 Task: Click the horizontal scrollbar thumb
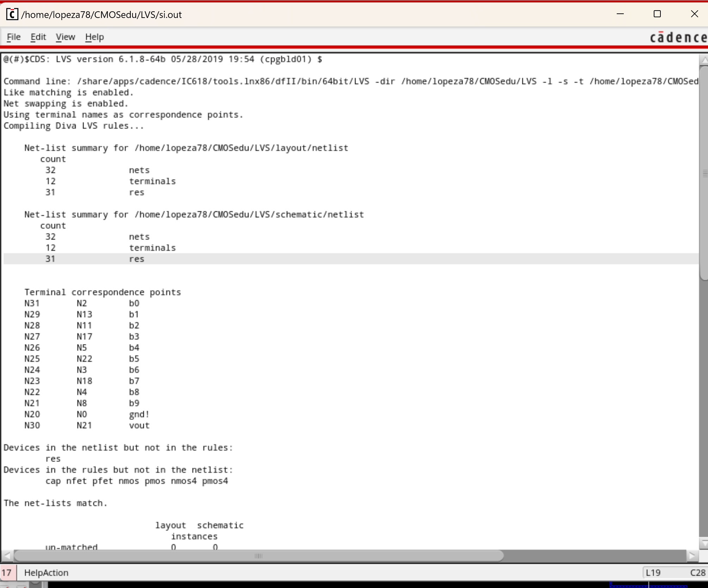pos(258,556)
